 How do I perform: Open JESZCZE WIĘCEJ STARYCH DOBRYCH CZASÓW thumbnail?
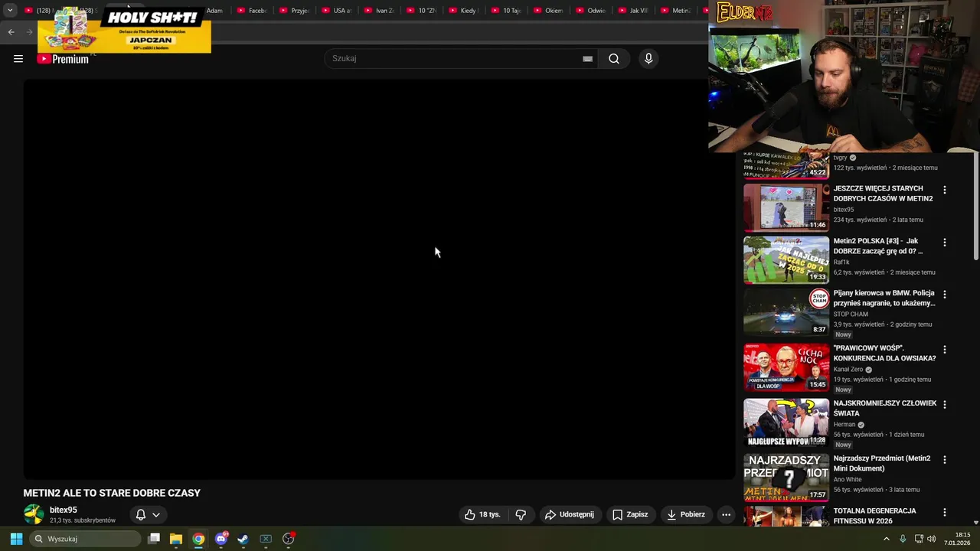(786, 207)
